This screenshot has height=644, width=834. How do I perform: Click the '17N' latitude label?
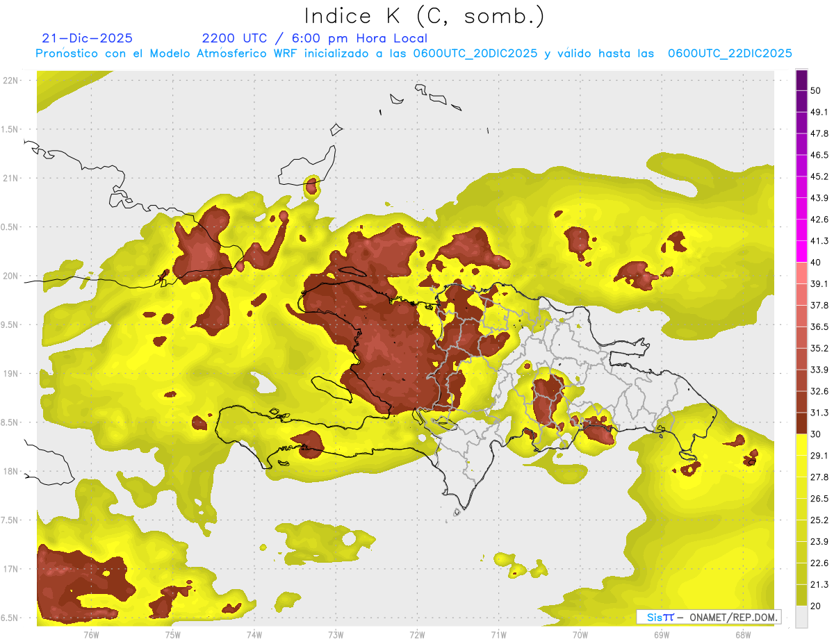click(x=11, y=569)
